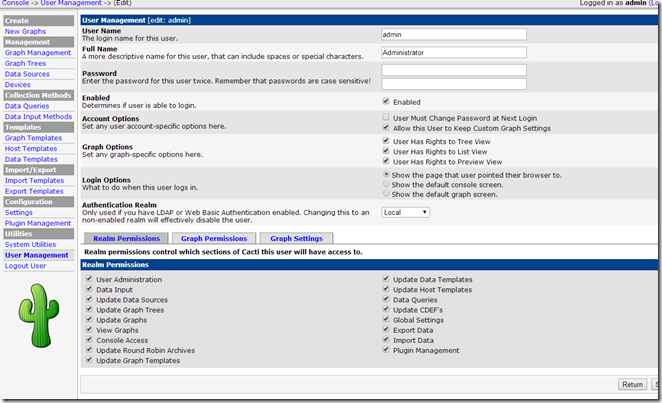Toggle Data Queries permission checkbox
This screenshot has width=662, height=403.
coord(386,299)
